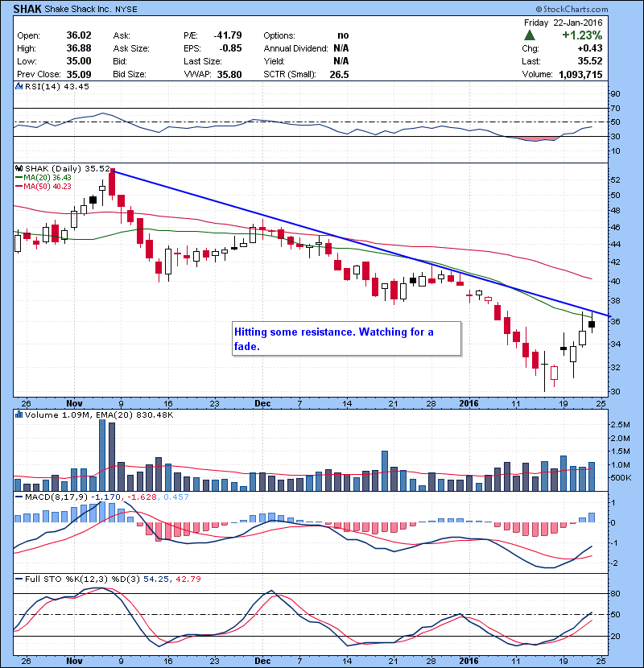Image resolution: width=644 pixels, height=668 pixels.
Task: Click the RSI(14) 43.45 label
Action: coord(57,86)
